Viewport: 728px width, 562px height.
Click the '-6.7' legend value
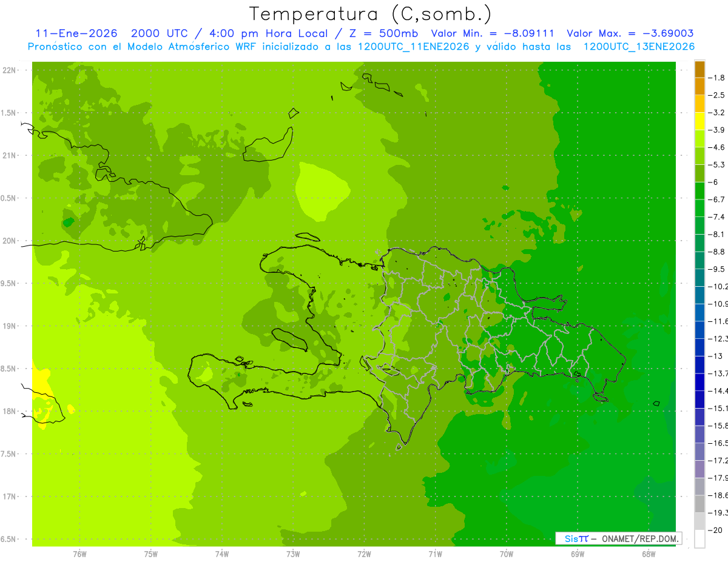718,199
